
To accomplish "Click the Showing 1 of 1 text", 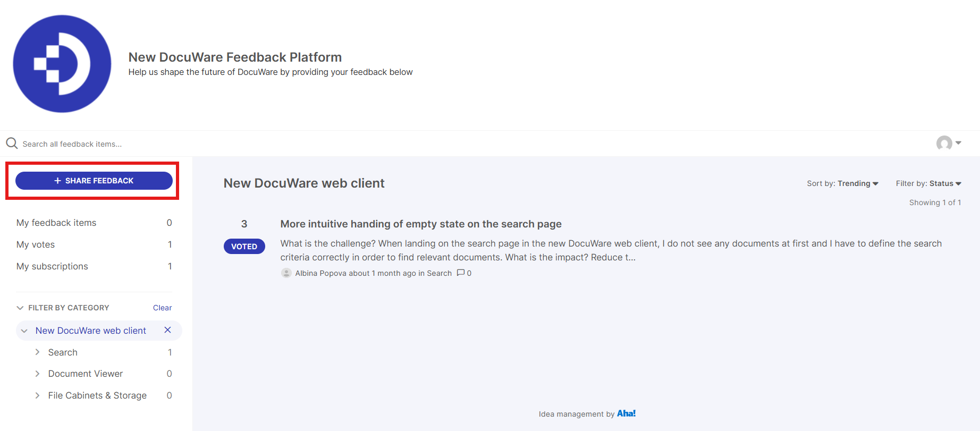I will tap(935, 202).
